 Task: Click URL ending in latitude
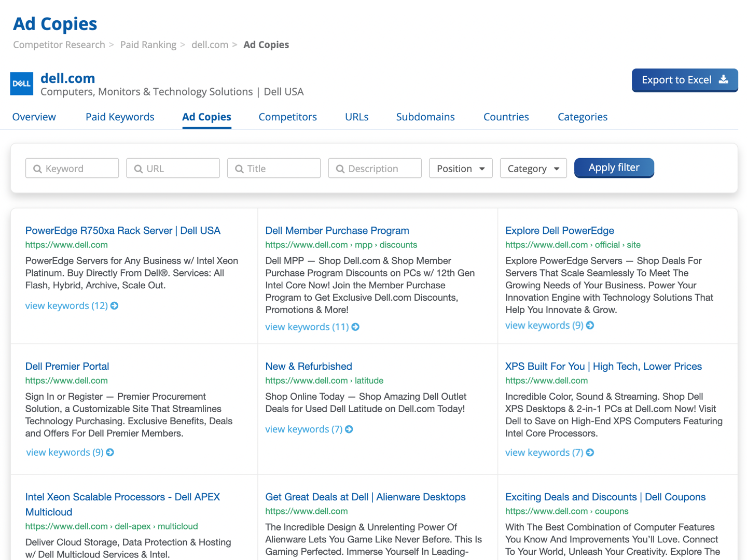[324, 381]
